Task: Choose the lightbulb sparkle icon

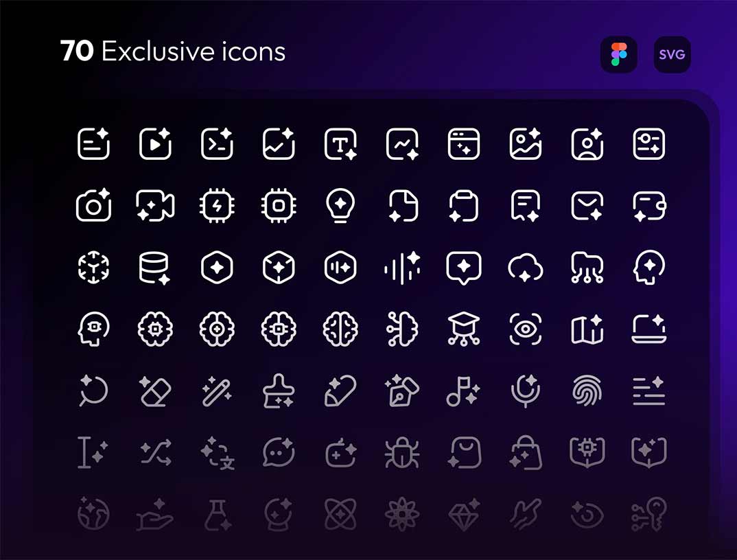Action: (340, 205)
